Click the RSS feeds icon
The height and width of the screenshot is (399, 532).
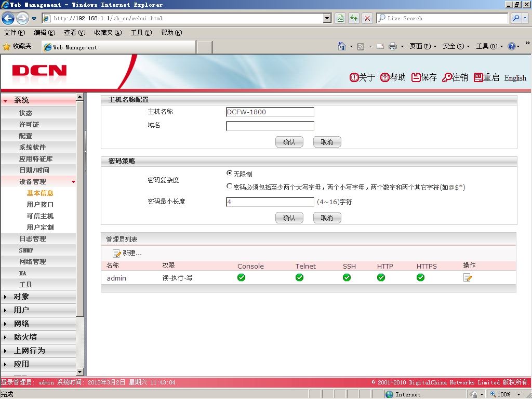(x=361, y=46)
